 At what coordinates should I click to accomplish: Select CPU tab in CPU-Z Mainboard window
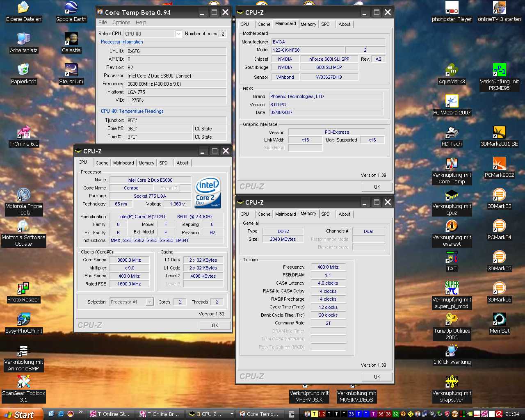[244, 24]
